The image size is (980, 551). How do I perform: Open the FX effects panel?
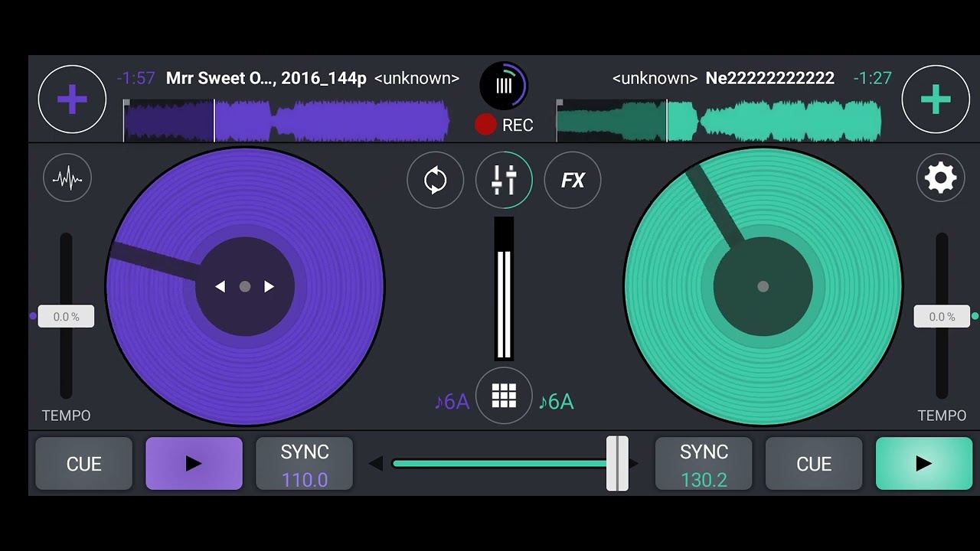click(x=573, y=180)
